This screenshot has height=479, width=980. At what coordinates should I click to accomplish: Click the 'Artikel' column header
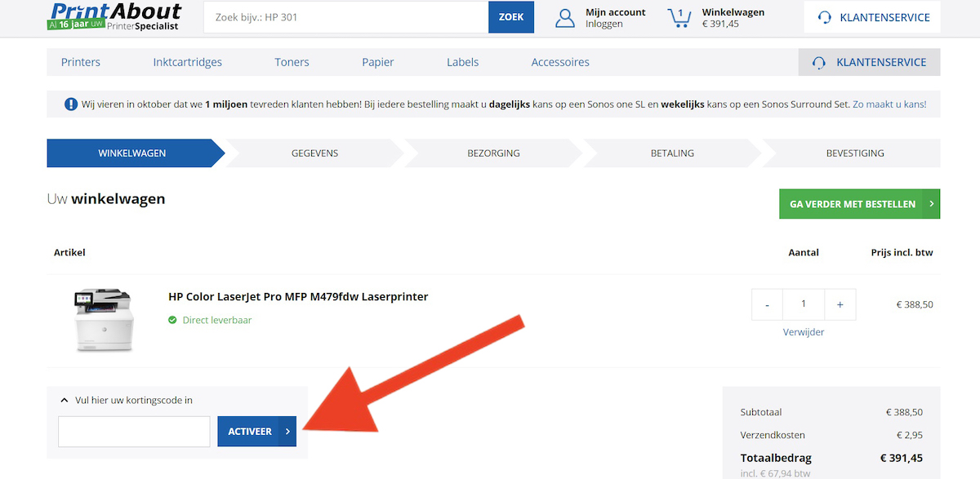pos(69,252)
